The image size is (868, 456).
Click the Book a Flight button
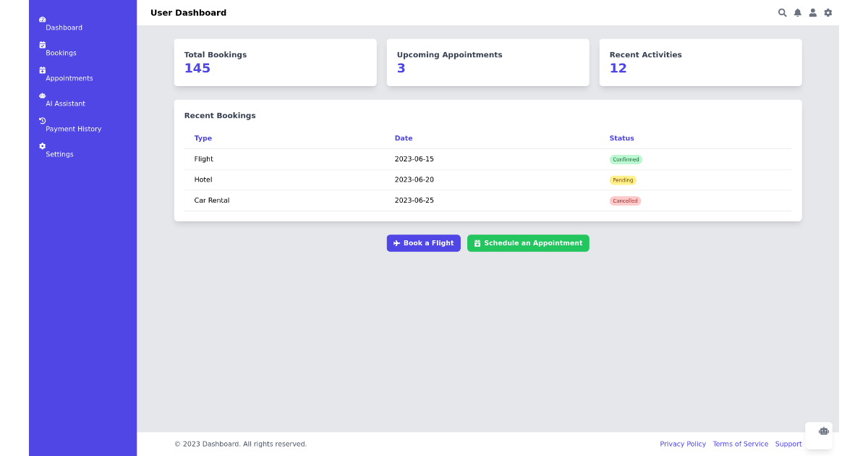click(423, 242)
